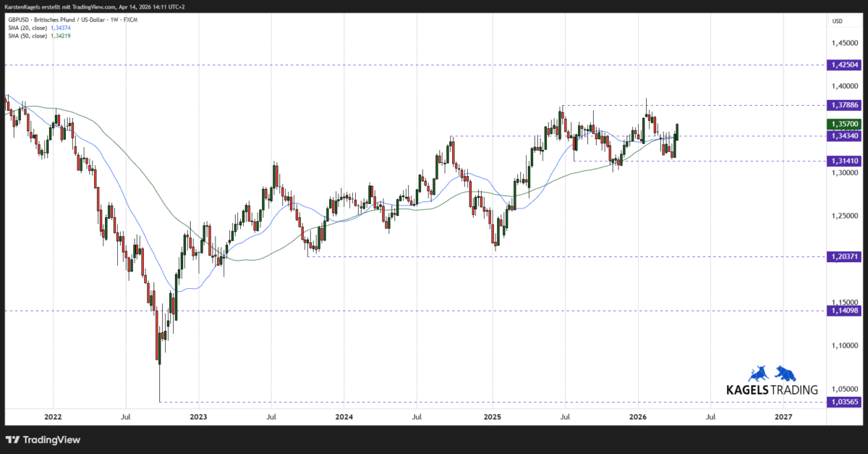Click the TradingView logo icon
Screen dimensions: 868x454
12,440
